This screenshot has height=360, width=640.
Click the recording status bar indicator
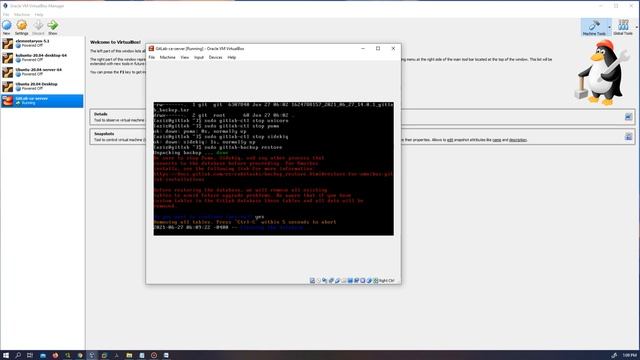356,280
